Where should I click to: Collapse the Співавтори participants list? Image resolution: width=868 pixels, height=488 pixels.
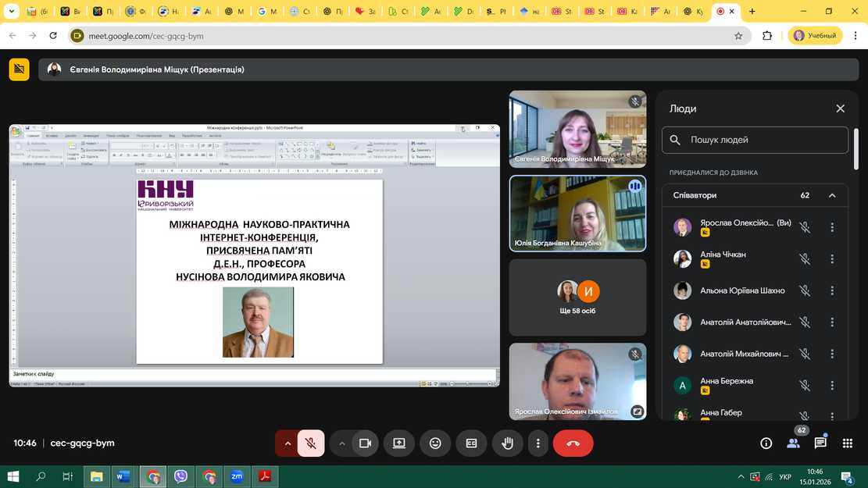pyautogui.click(x=832, y=195)
